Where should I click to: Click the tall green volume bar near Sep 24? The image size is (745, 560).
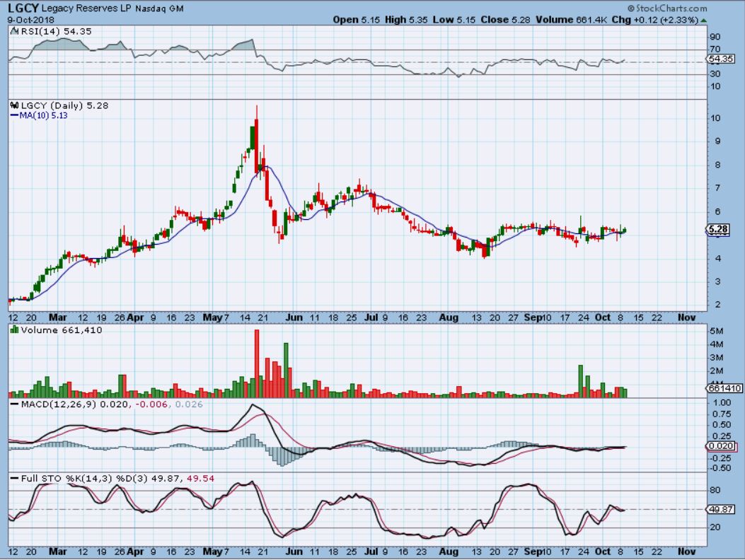(581, 381)
